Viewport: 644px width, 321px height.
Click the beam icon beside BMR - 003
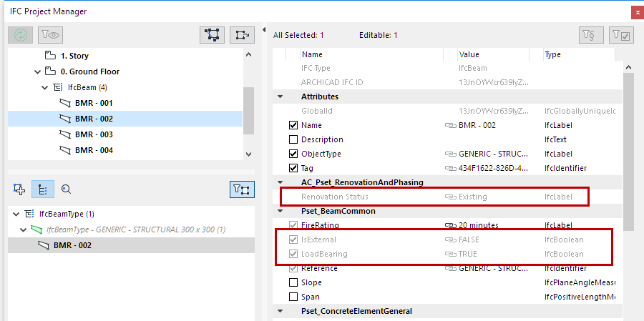pyautogui.click(x=65, y=134)
